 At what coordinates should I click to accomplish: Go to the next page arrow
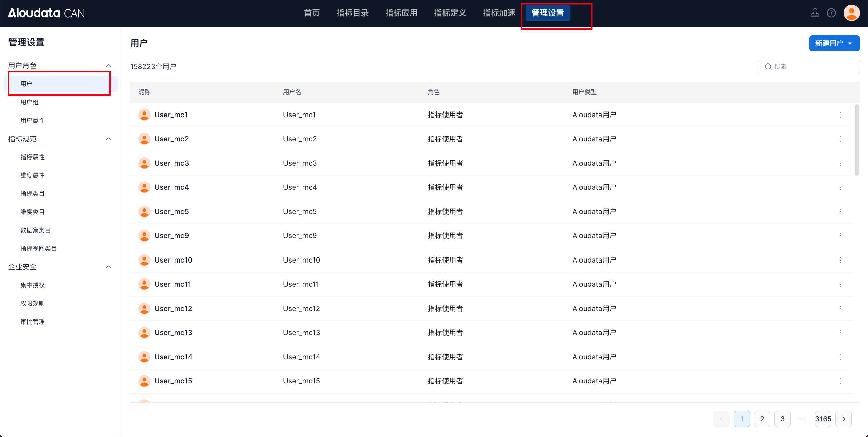844,419
